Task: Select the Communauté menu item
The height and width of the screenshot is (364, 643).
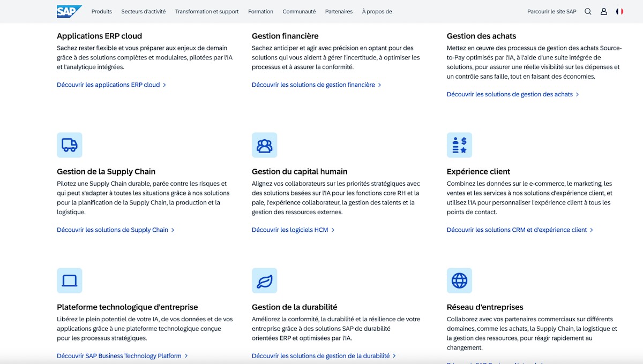Action: coord(299,11)
